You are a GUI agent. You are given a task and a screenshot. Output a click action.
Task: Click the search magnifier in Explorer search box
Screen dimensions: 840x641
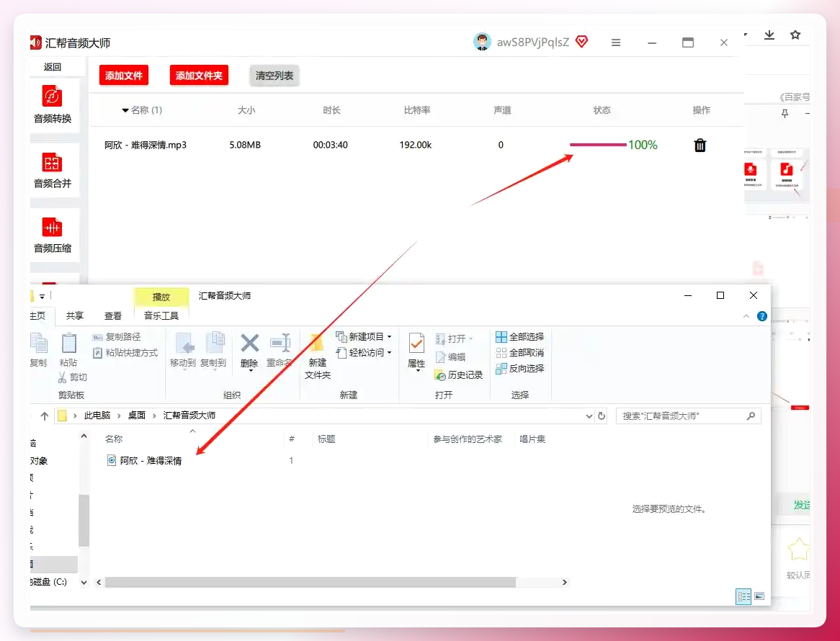pyautogui.click(x=751, y=416)
